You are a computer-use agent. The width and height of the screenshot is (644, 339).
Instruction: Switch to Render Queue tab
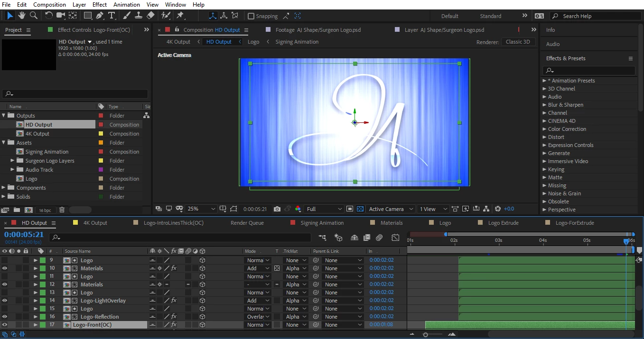pos(247,223)
